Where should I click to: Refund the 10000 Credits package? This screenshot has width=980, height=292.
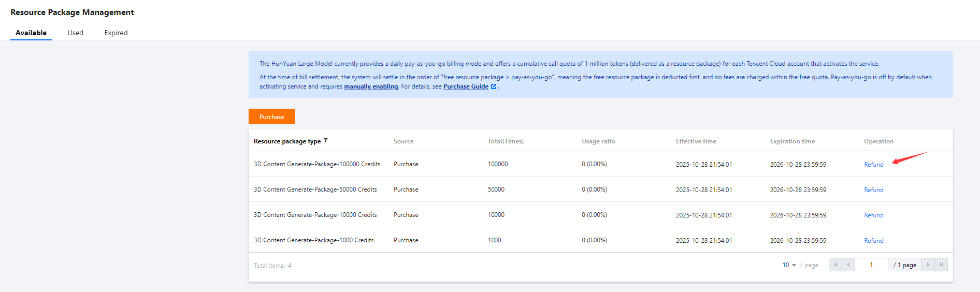[873, 215]
